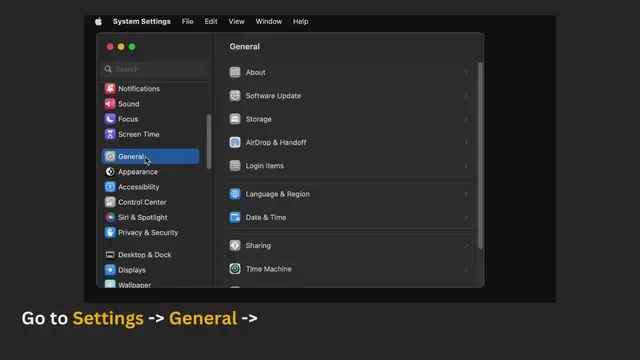Click the About icon in General pane
640x360 pixels.
(235, 72)
